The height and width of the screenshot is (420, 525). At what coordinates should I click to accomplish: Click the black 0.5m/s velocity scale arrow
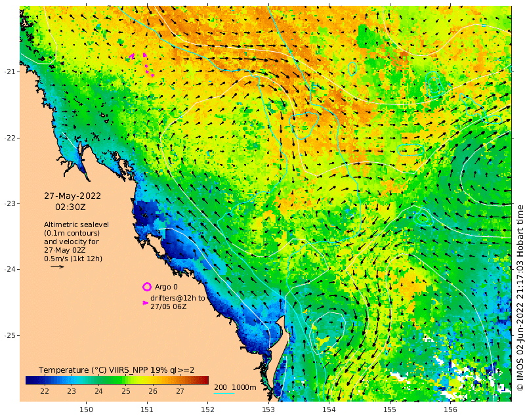pyautogui.click(x=57, y=266)
